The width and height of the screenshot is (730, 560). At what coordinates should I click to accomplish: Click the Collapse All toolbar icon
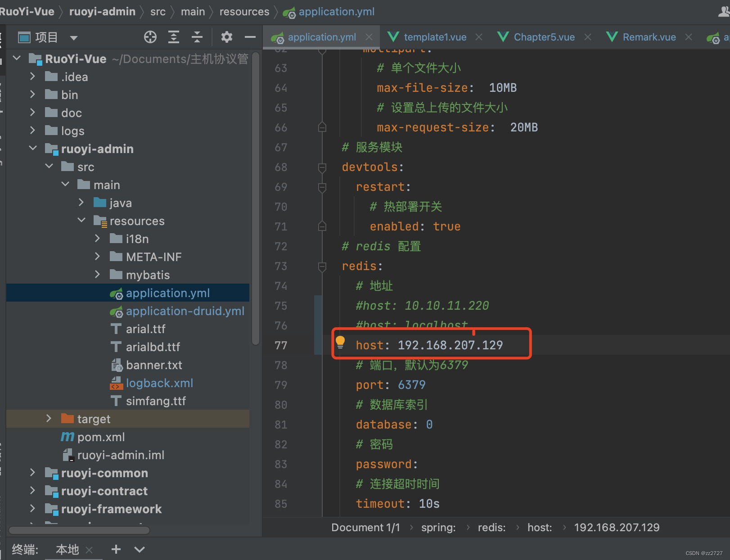[x=197, y=37]
